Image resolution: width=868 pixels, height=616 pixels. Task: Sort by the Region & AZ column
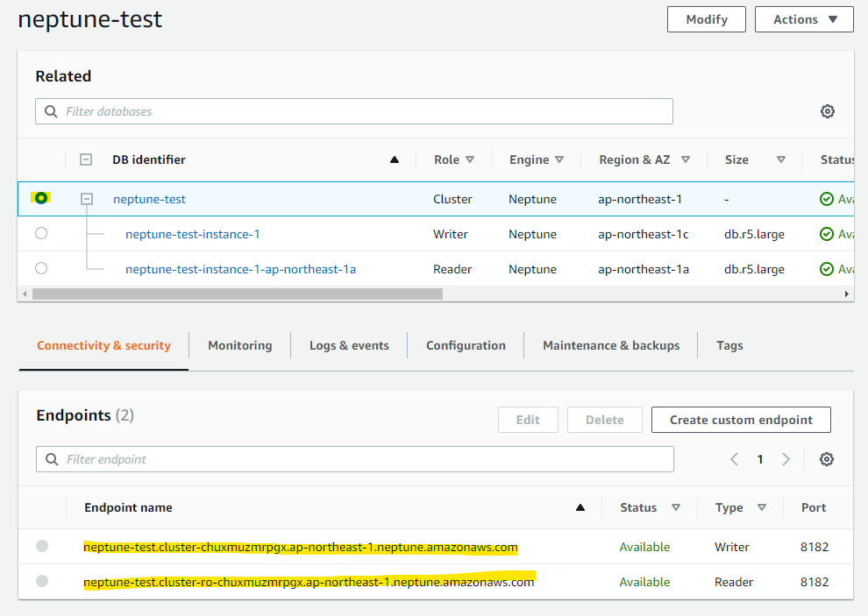click(686, 159)
